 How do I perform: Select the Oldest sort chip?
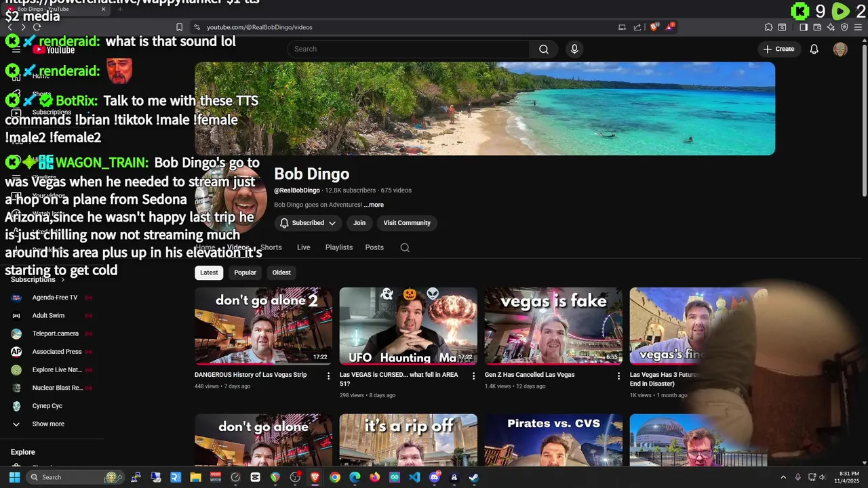(281, 272)
